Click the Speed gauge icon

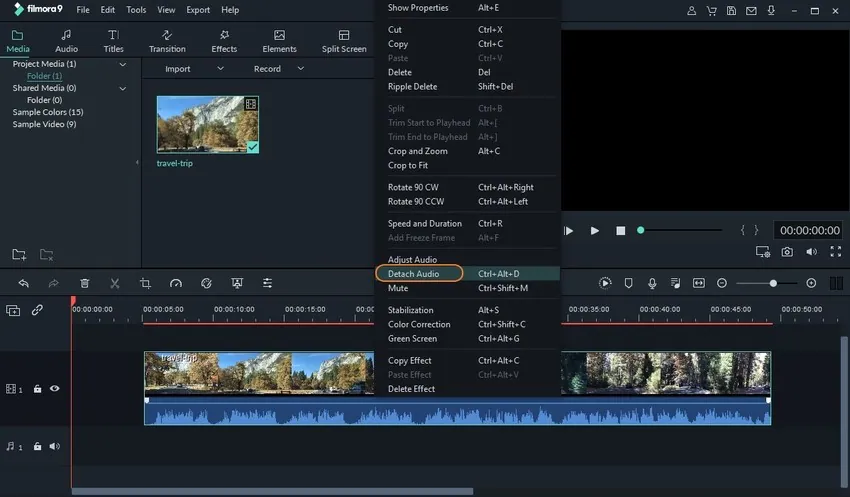tap(176, 284)
